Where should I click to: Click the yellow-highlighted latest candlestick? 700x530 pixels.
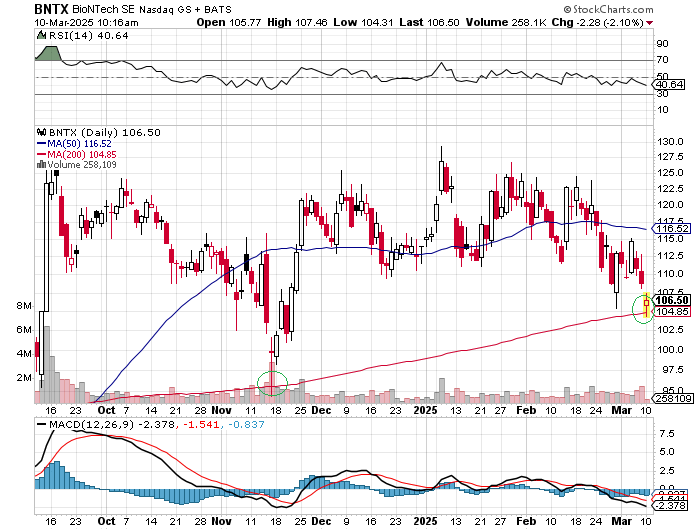click(x=646, y=305)
